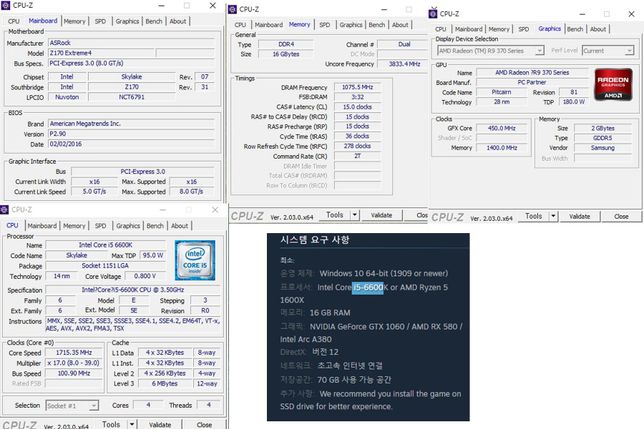Click CPU-Z icon in Graphics window title bar

coord(434,13)
